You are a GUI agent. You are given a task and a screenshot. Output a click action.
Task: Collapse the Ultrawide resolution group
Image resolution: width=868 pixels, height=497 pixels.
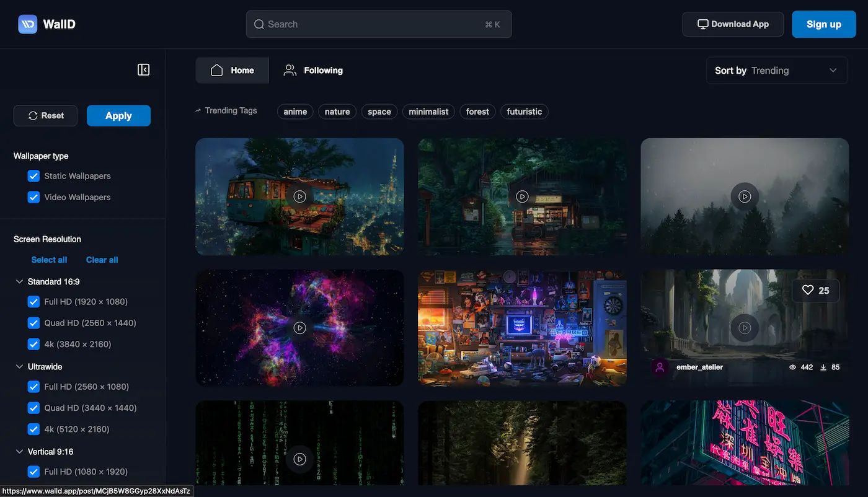tap(19, 367)
